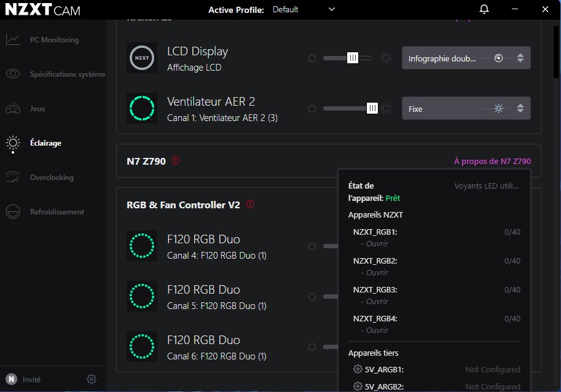Viewport: 561px width, 392px height.
Task: Click the Ventilateur AER 2 brightness slider handle
Action: (372, 109)
